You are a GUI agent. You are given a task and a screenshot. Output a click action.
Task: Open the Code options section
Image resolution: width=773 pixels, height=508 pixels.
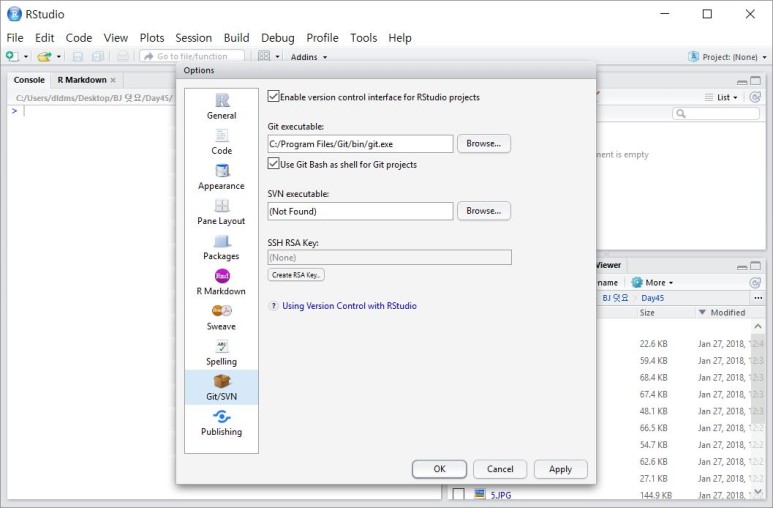221,142
